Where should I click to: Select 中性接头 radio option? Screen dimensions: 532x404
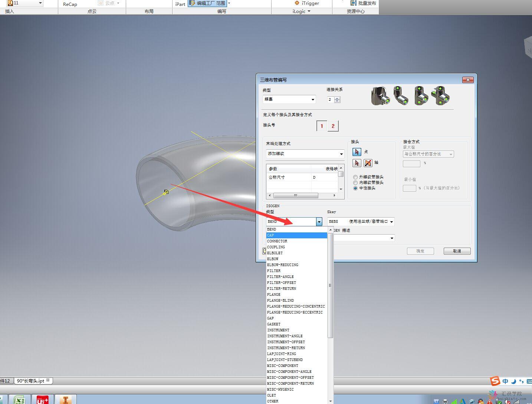(355, 188)
